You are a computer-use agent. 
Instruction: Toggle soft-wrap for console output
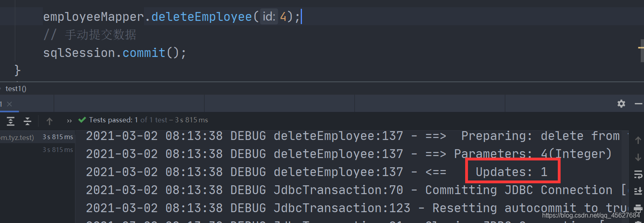638,174
